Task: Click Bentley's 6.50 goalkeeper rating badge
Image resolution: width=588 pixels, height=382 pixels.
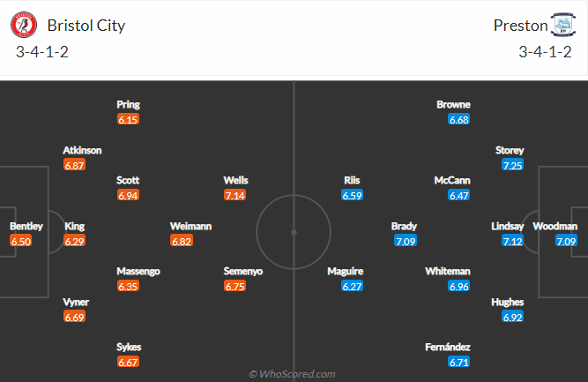Action: 20,241
